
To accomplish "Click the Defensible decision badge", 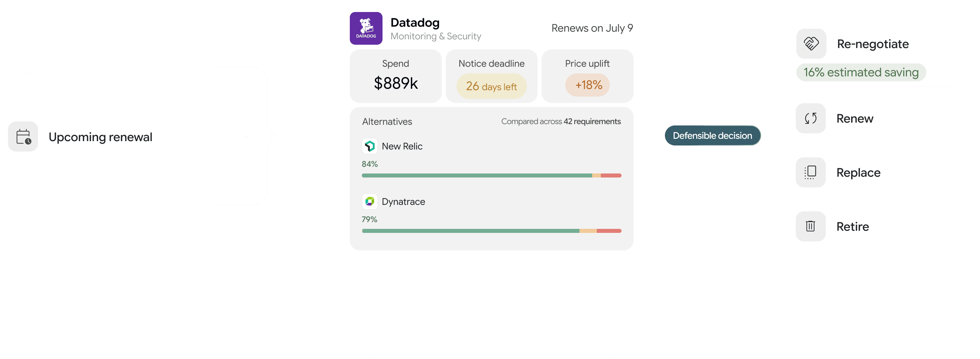I will [x=713, y=135].
